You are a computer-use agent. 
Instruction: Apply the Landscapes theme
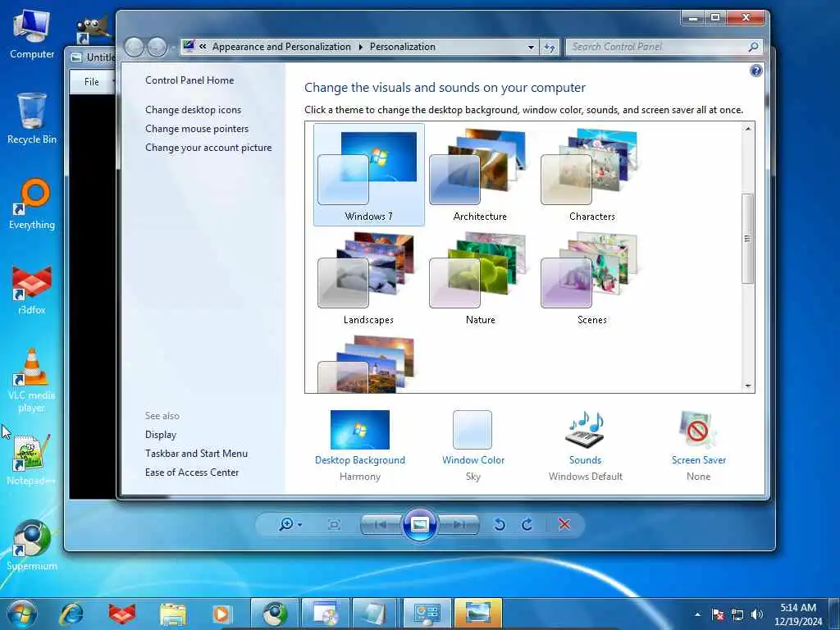click(x=368, y=278)
